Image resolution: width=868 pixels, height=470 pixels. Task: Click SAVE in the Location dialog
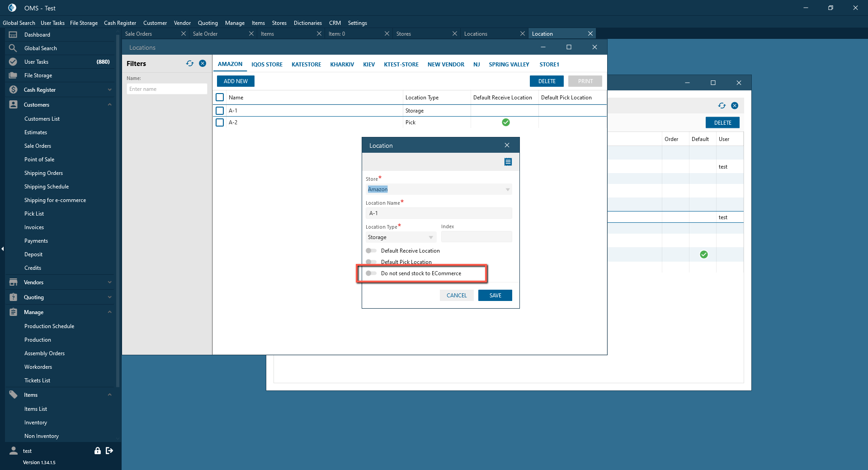tap(495, 296)
